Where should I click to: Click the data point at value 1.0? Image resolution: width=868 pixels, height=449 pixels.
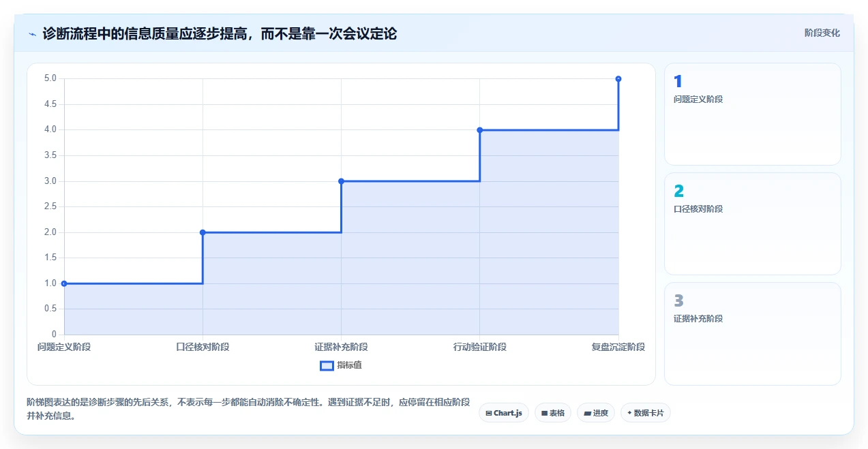pos(64,283)
